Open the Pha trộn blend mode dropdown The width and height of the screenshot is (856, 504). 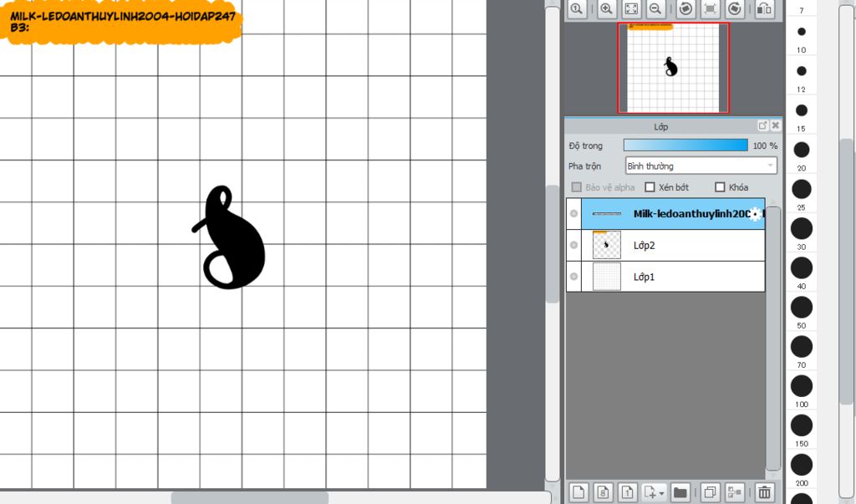coord(701,165)
